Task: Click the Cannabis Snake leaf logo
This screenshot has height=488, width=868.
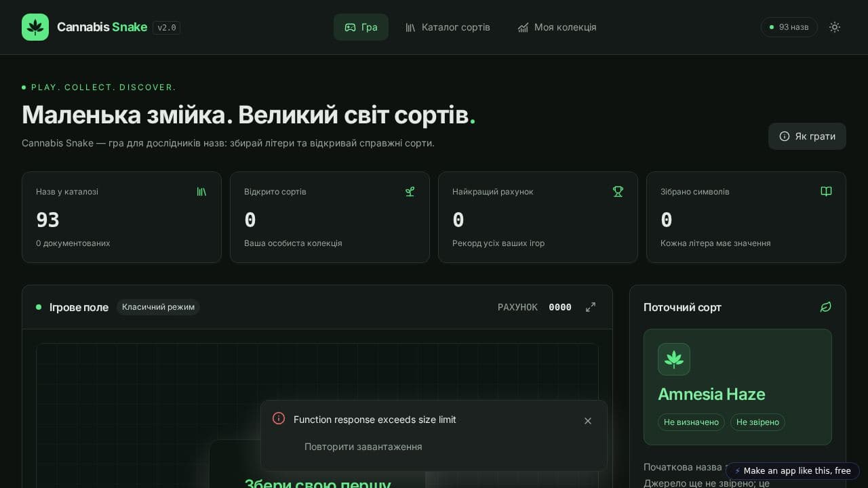Action: (35, 27)
